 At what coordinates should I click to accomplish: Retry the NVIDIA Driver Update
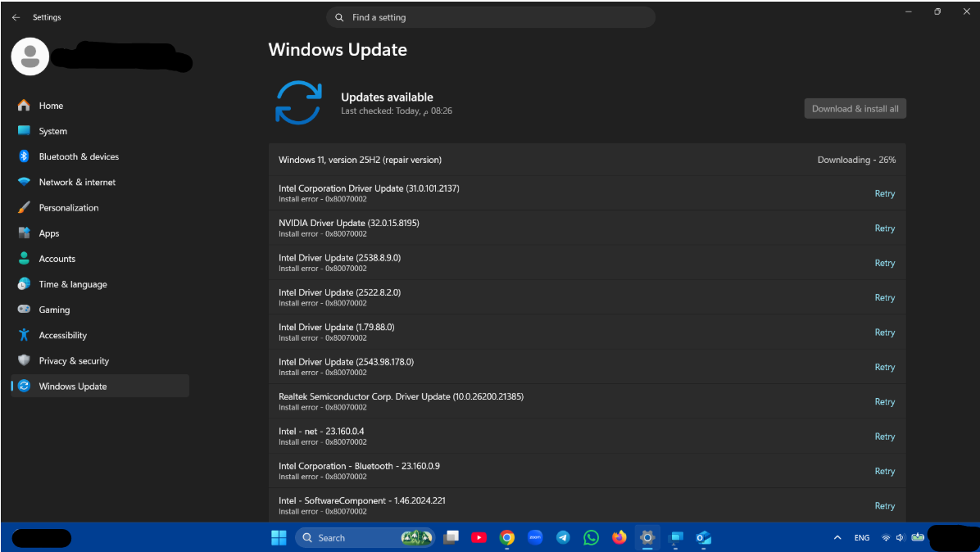884,228
